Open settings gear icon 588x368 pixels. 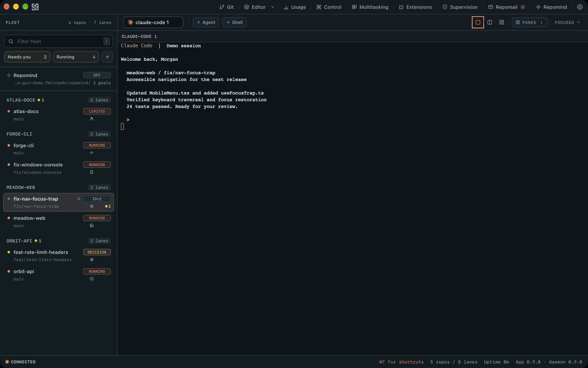tap(580, 7)
